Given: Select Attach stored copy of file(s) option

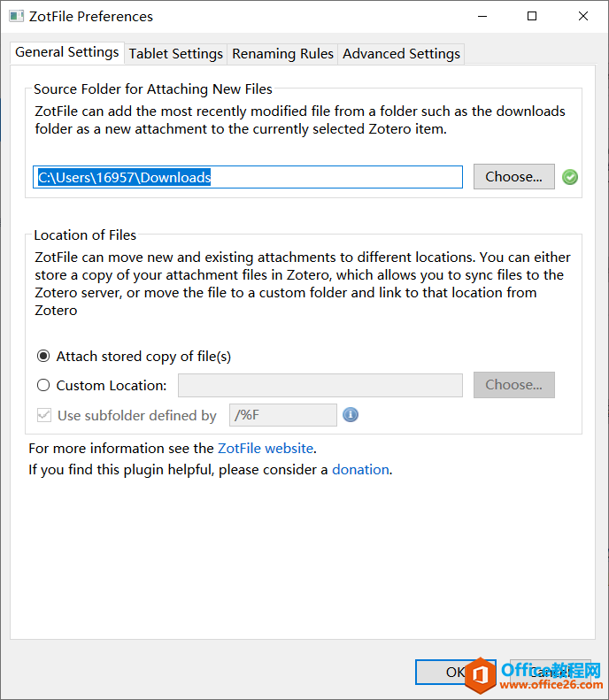Looking at the screenshot, I should point(43,357).
